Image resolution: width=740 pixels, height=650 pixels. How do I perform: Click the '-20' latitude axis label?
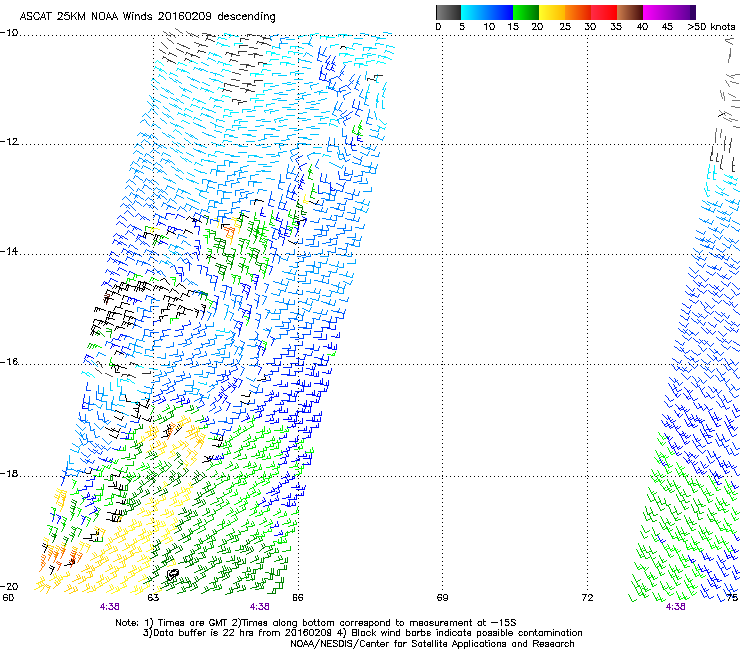[9, 586]
